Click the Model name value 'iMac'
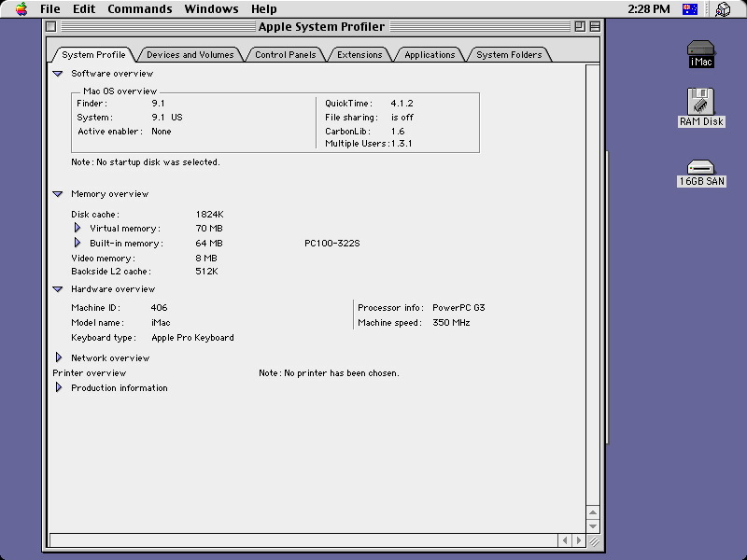Screen dimensions: 747x560 point(161,322)
